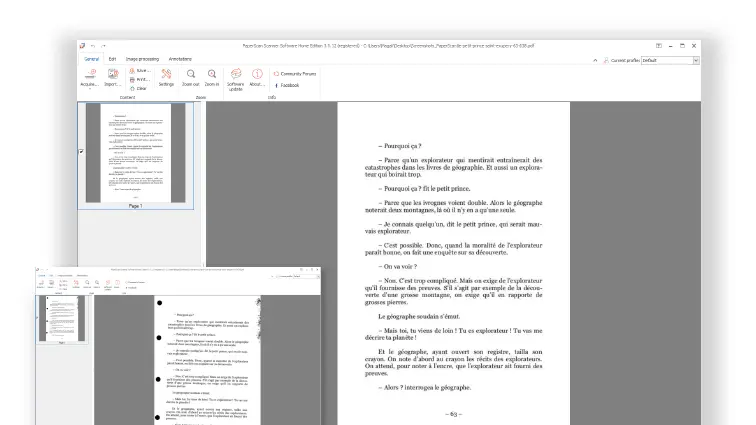756x425 pixels.
Task: Click the PaperScan app logo in the main window
Action: tap(82, 46)
